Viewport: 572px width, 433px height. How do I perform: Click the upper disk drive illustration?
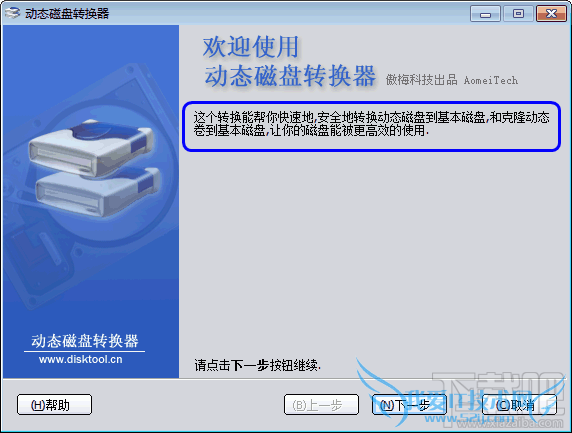[90, 147]
